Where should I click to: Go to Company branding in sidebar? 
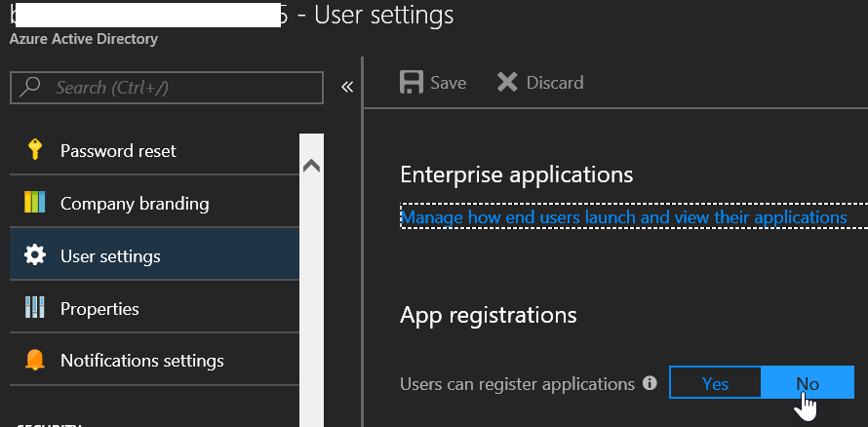(135, 204)
